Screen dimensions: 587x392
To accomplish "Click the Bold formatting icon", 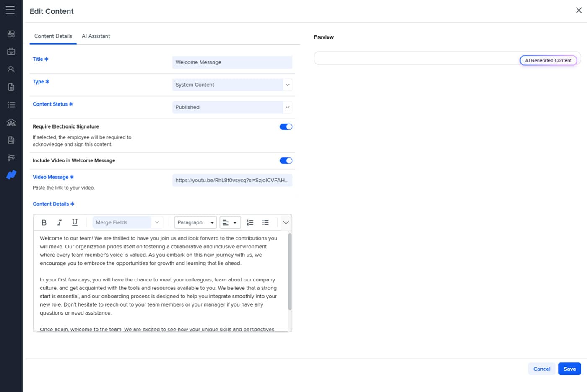I will click(44, 222).
